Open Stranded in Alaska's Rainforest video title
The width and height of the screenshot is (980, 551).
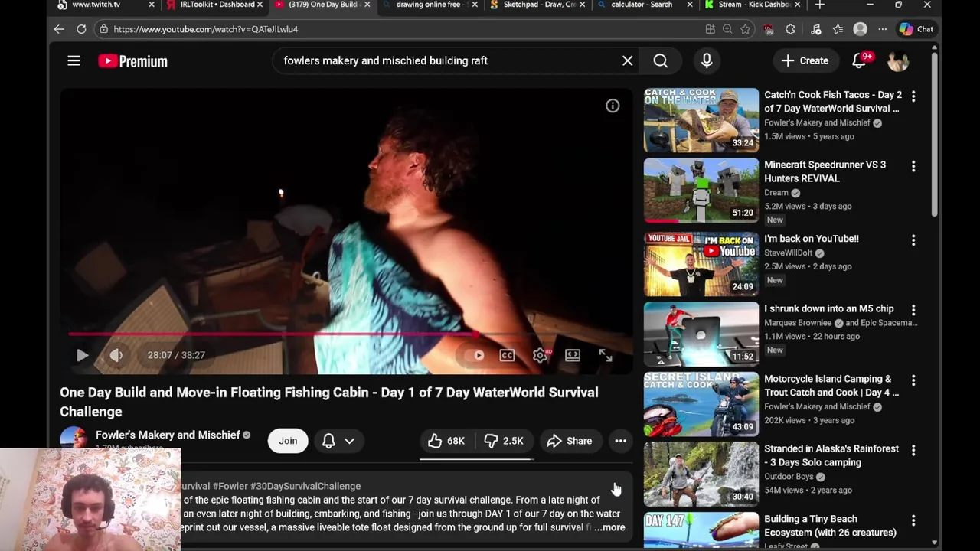point(831,455)
